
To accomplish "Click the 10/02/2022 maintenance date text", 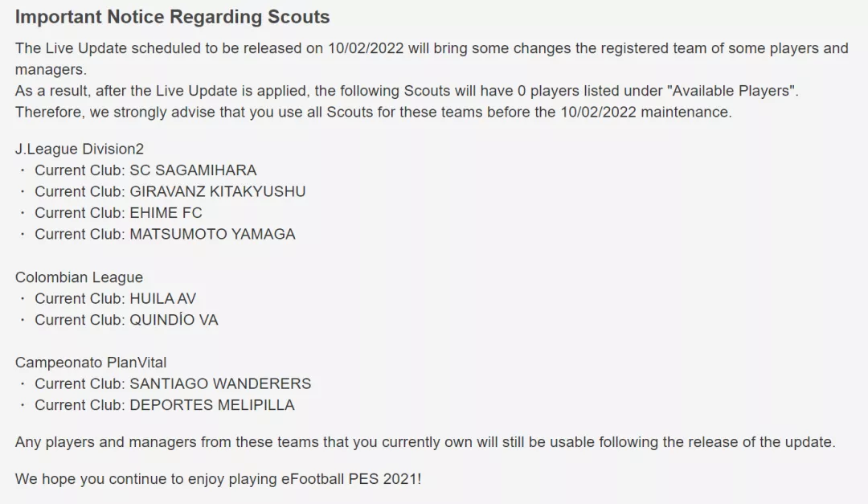I will click(x=598, y=112).
